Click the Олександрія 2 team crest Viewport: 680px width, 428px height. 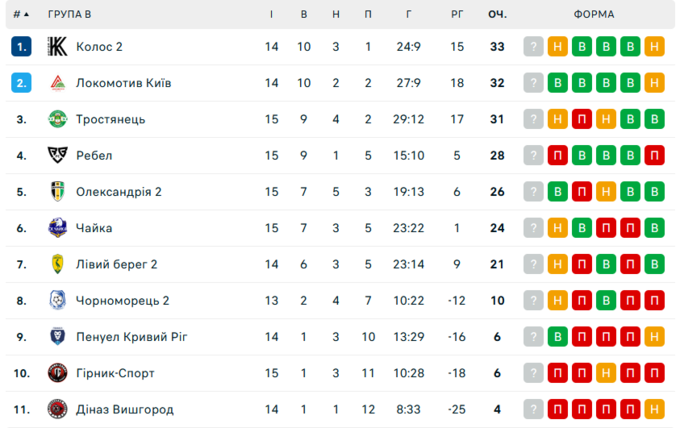pos(57,192)
